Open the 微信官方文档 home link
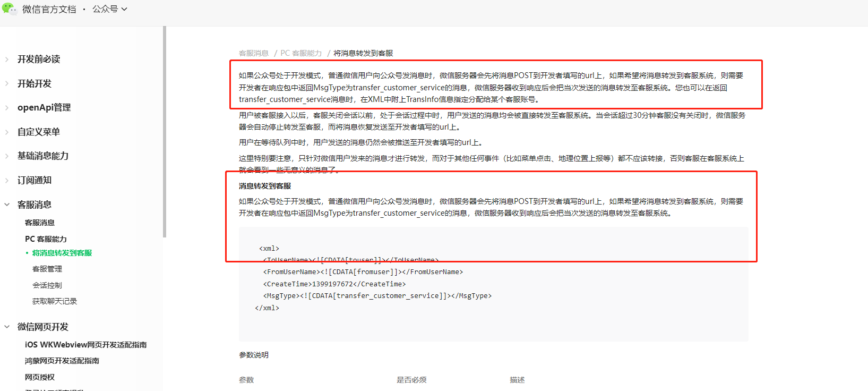The image size is (868, 391). click(x=49, y=9)
